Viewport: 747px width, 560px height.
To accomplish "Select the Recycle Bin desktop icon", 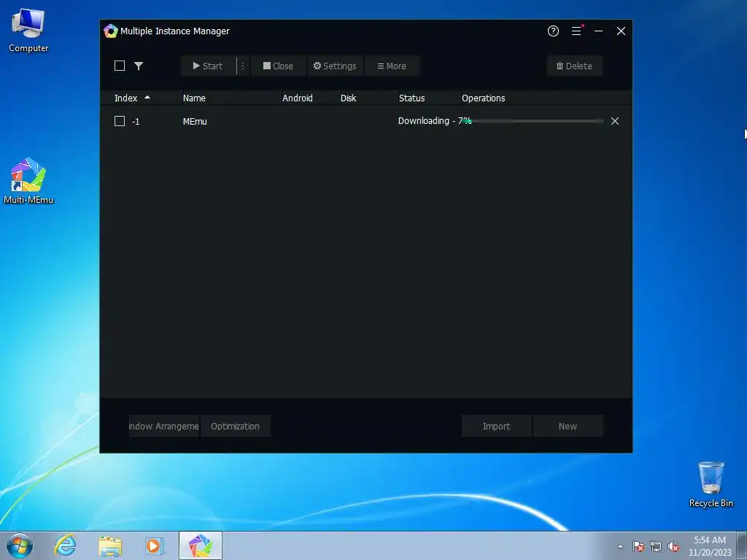I will [711, 484].
